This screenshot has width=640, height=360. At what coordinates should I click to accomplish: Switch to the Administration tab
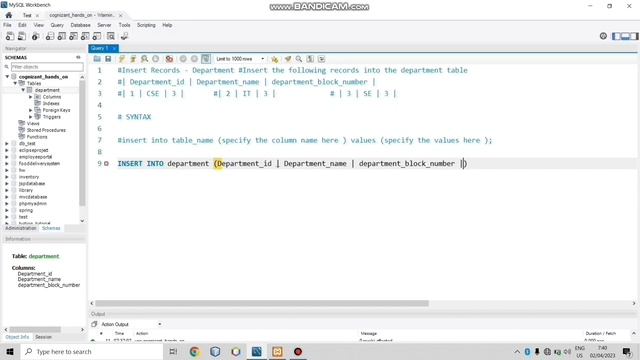pyautogui.click(x=21, y=229)
